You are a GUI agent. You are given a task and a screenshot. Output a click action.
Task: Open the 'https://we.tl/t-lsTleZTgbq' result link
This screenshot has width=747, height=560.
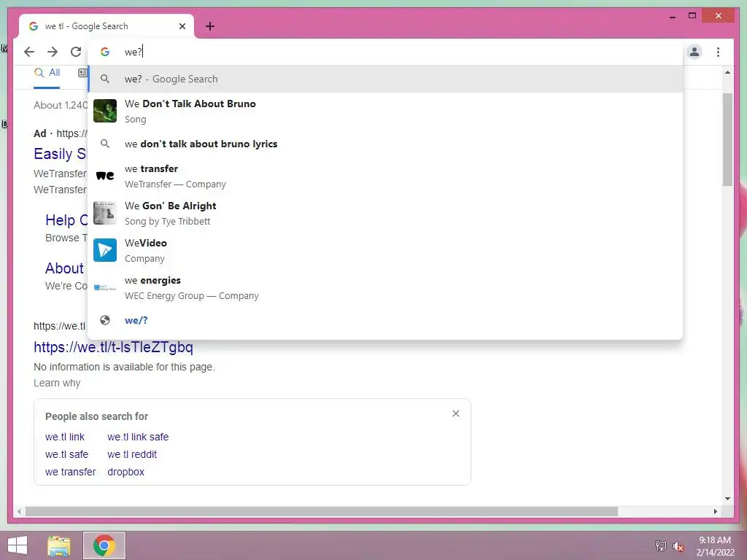pyautogui.click(x=113, y=347)
